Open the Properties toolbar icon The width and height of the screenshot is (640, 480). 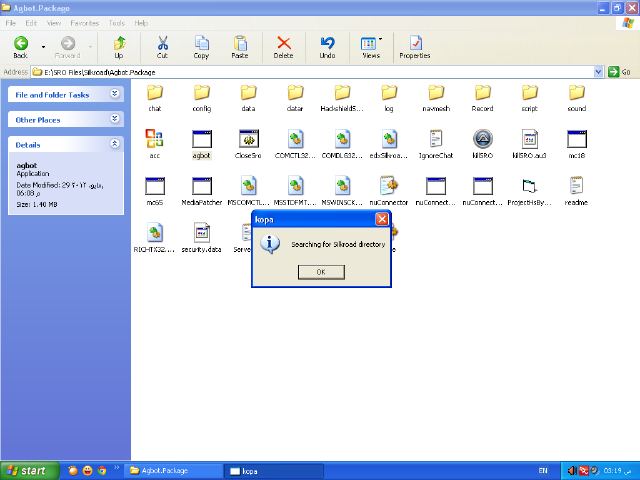(414, 44)
